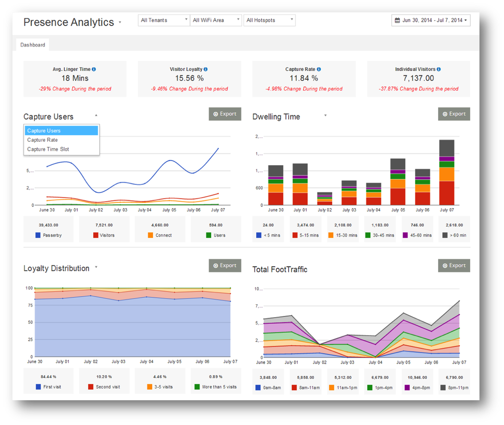This screenshot has width=504, height=425.
Task: Click the blue Passerby legend swatch
Action: coord(38,235)
